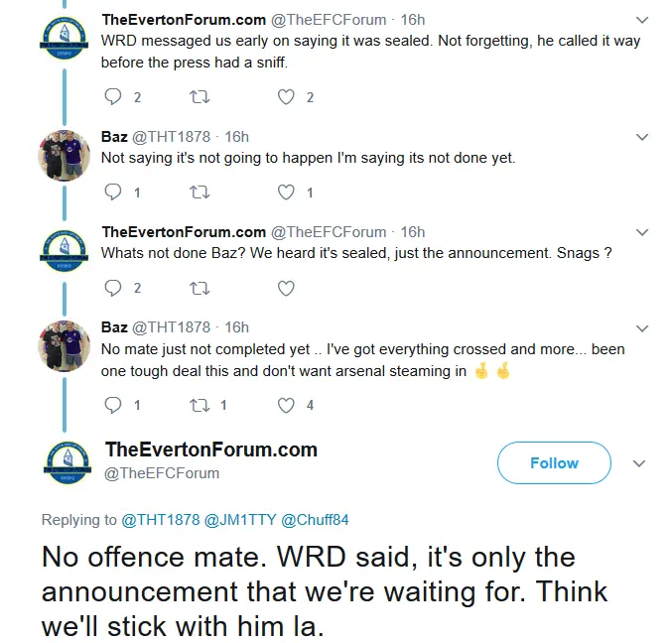Reply to the 'Snags ?' tweet

point(113,289)
